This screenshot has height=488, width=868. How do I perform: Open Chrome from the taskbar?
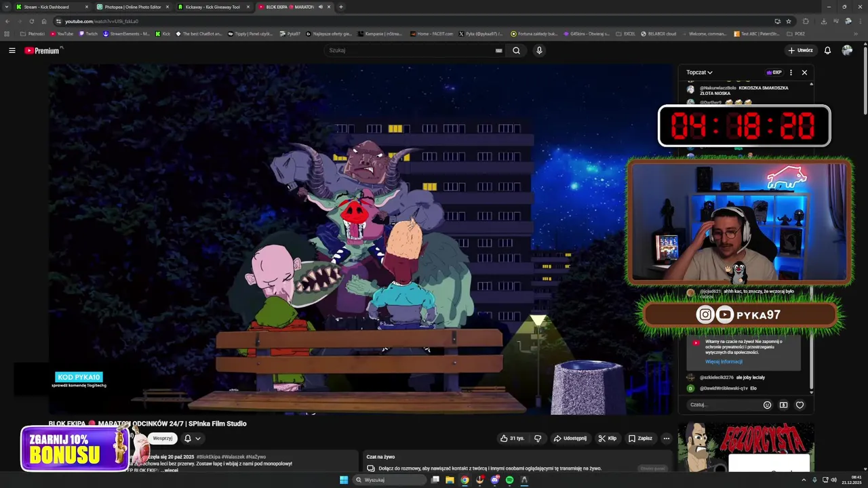tap(465, 480)
